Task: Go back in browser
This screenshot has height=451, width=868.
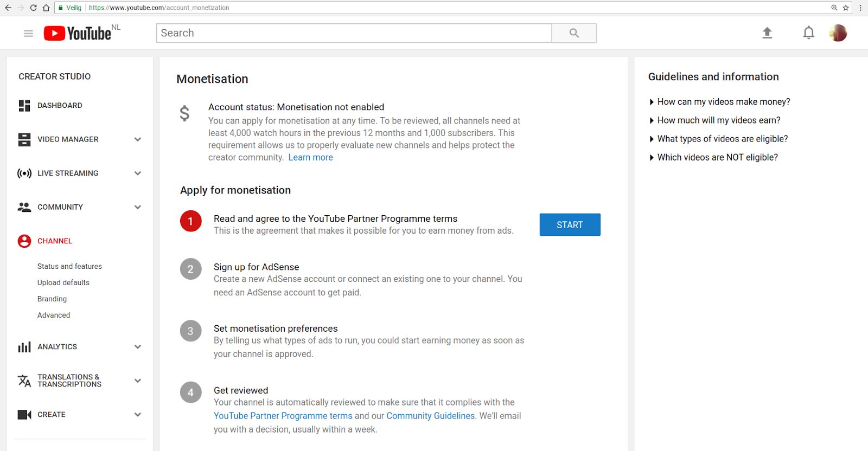Action: [8, 8]
